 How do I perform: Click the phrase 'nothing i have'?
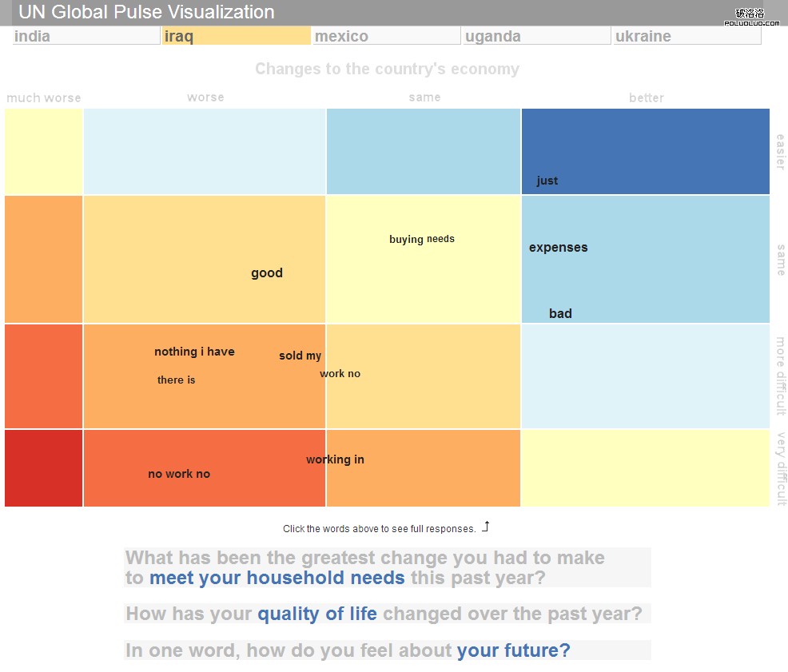(194, 352)
